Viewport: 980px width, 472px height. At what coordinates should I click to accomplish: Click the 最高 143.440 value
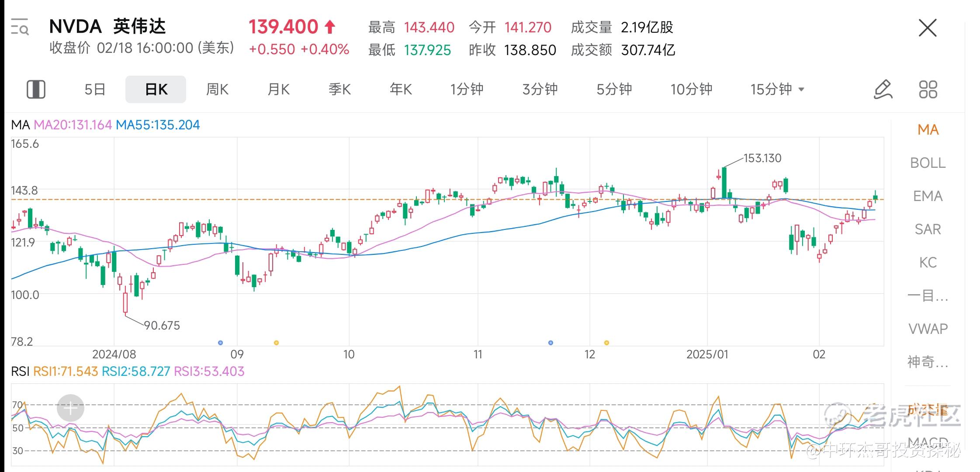pos(429,28)
